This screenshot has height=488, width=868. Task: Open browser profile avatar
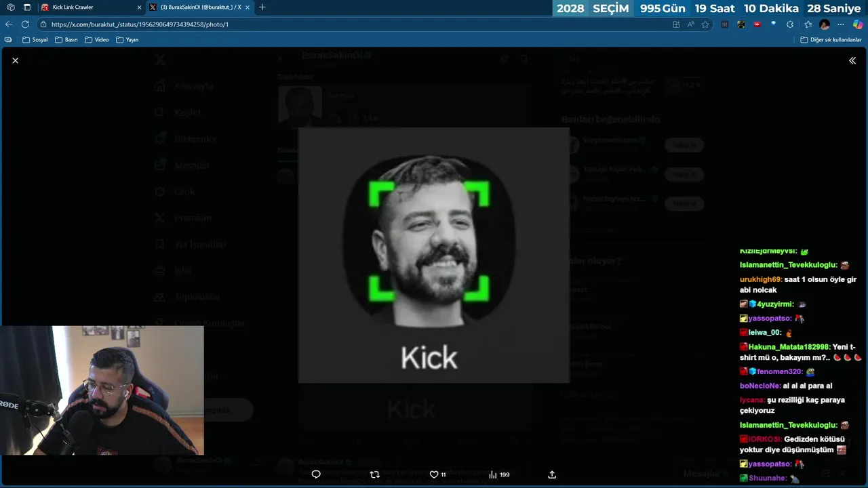825,24
